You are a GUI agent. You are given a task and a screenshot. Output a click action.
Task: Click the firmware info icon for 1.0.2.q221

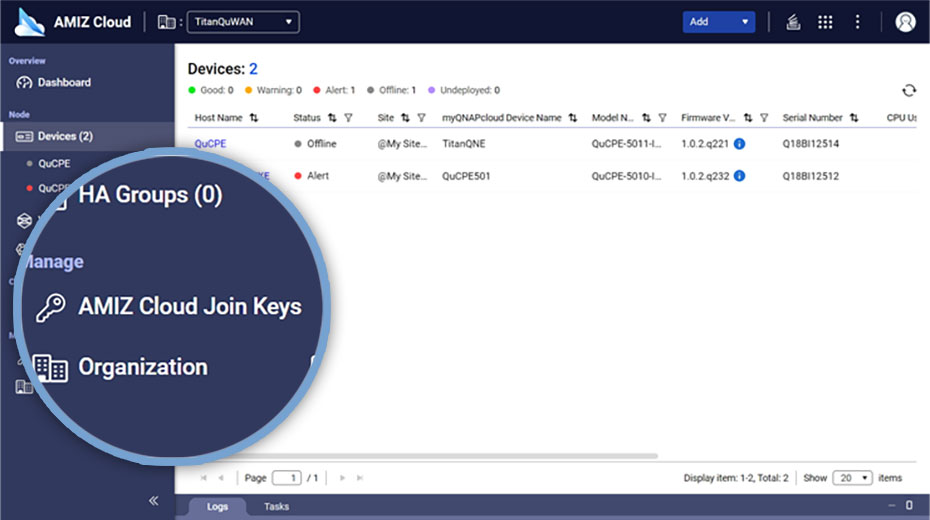pyautogui.click(x=739, y=144)
